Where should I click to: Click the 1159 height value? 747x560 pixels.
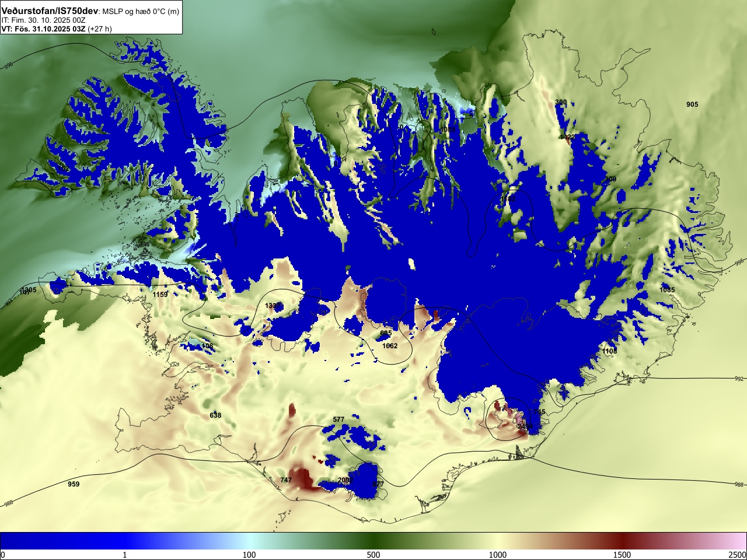click(160, 295)
